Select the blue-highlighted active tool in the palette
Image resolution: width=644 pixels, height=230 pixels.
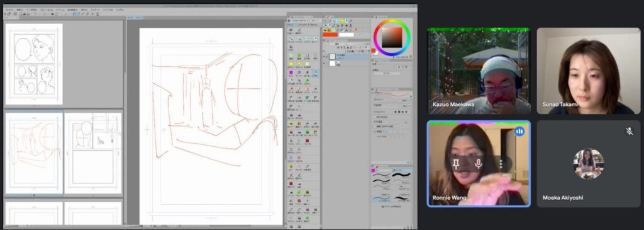point(315,74)
